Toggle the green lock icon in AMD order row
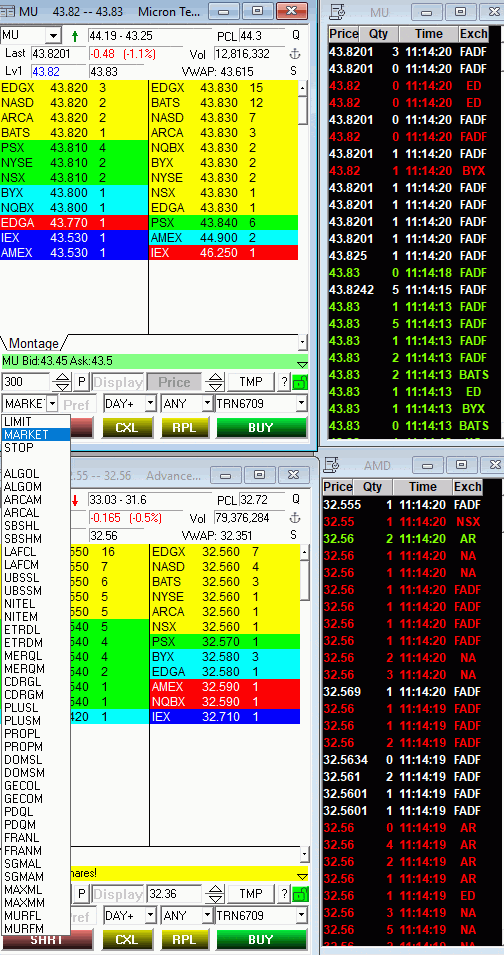 pos(299,894)
